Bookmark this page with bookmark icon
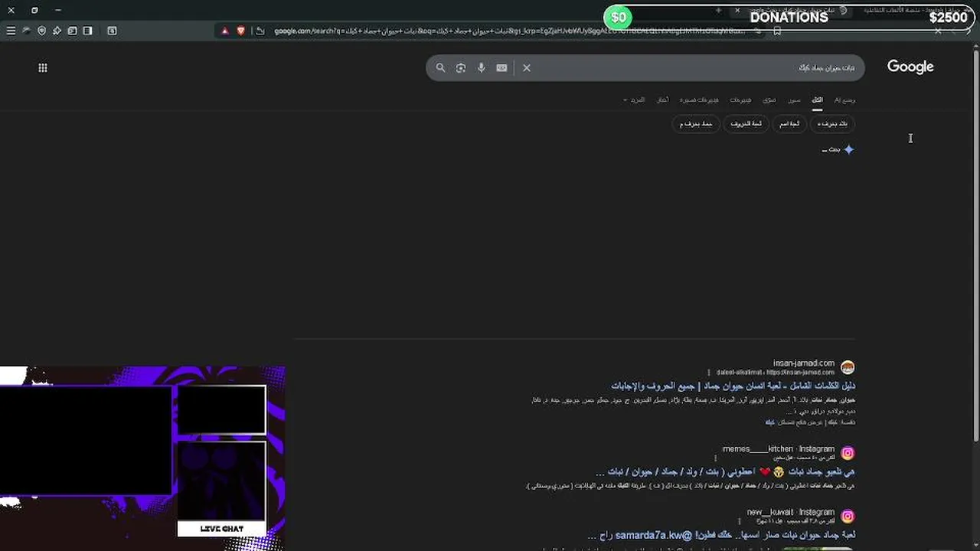980x551 pixels. click(777, 31)
